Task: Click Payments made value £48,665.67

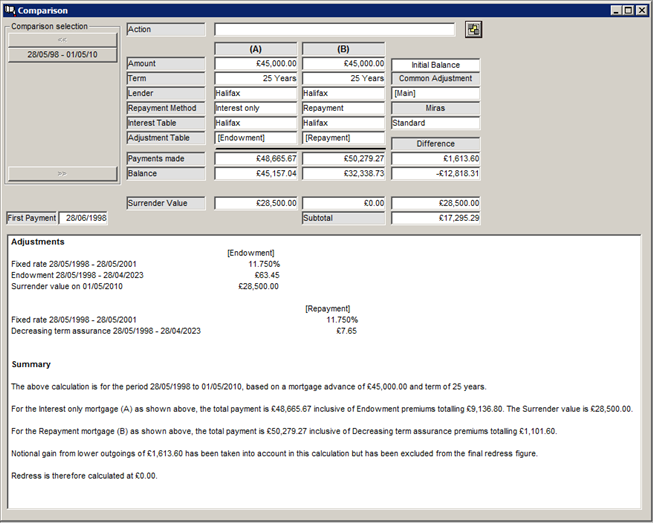Action: pos(256,159)
